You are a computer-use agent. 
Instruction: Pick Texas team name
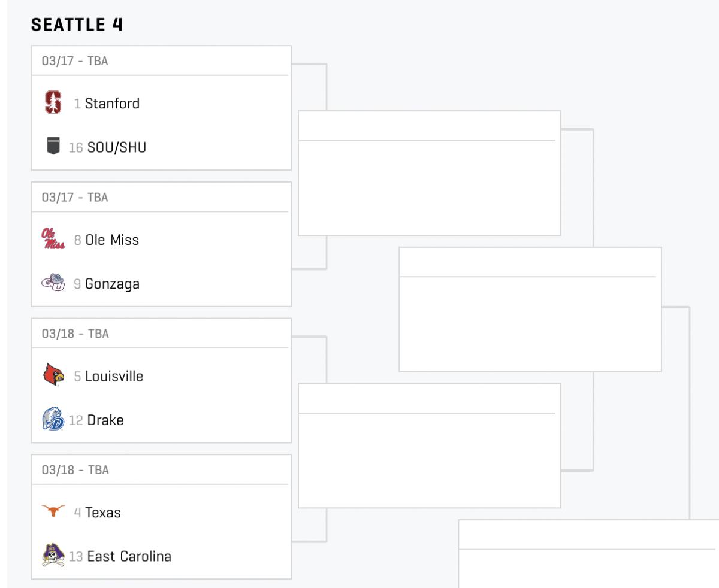coord(103,513)
